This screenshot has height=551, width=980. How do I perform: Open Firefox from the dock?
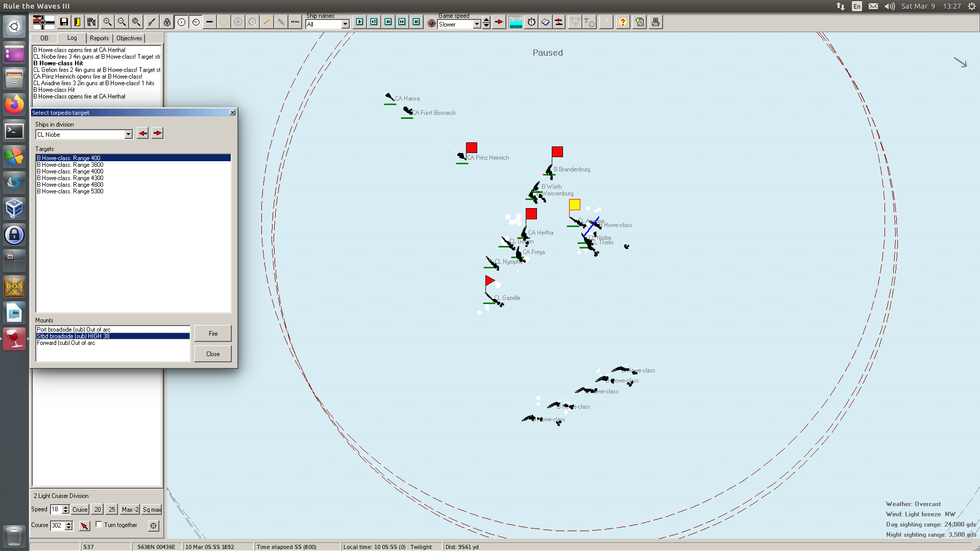pos(14,105)
